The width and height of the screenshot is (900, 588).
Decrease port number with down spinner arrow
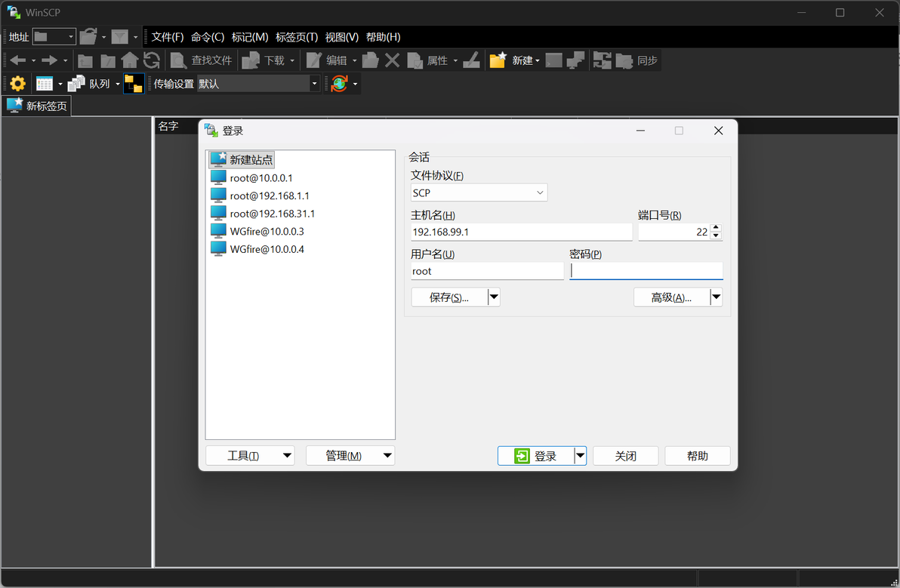[716, 236]
